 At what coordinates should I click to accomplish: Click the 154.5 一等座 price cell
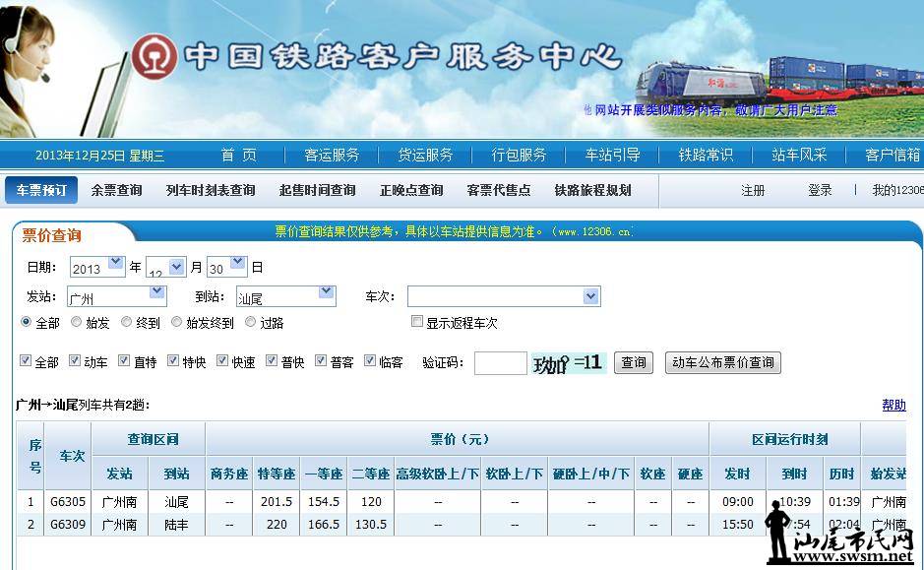click(x=324, y=502)
